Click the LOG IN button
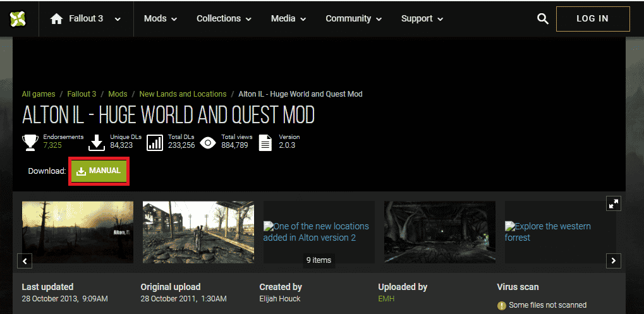 [x=593, y=19]
